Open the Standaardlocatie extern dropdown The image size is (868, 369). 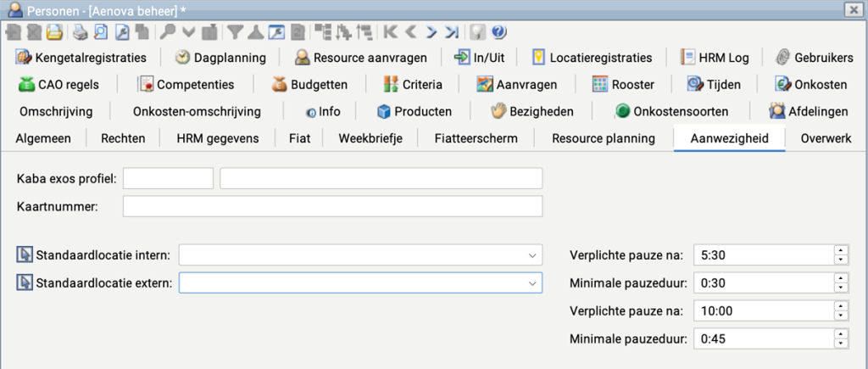coord(532,283)
